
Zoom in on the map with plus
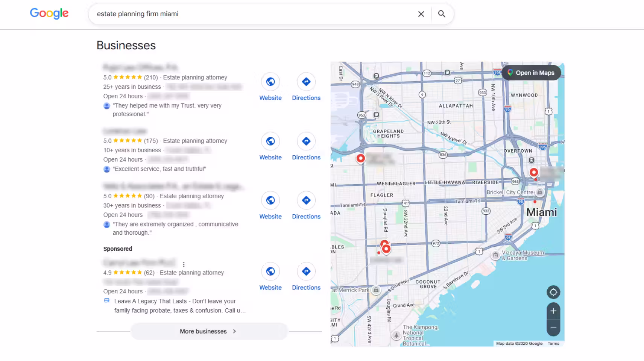point(553,311)
